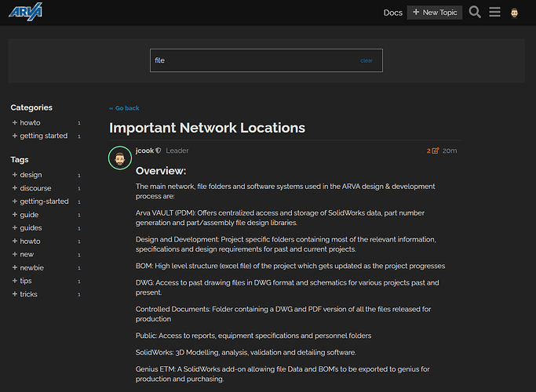Add the guides tag filter
The image size is (536, 392).
point(46,228)
